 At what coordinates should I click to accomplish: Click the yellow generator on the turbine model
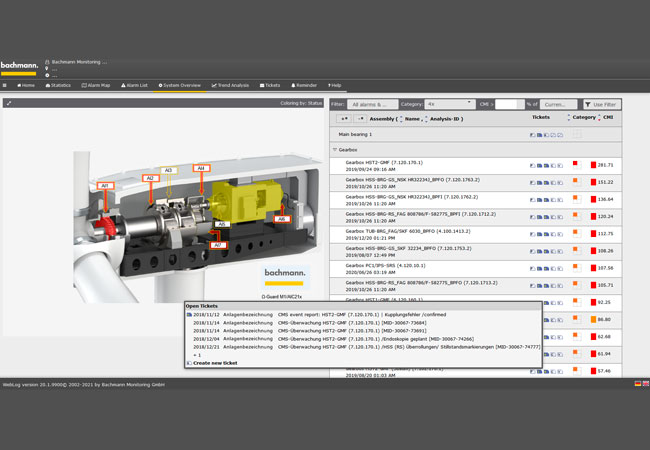point(245,200)
